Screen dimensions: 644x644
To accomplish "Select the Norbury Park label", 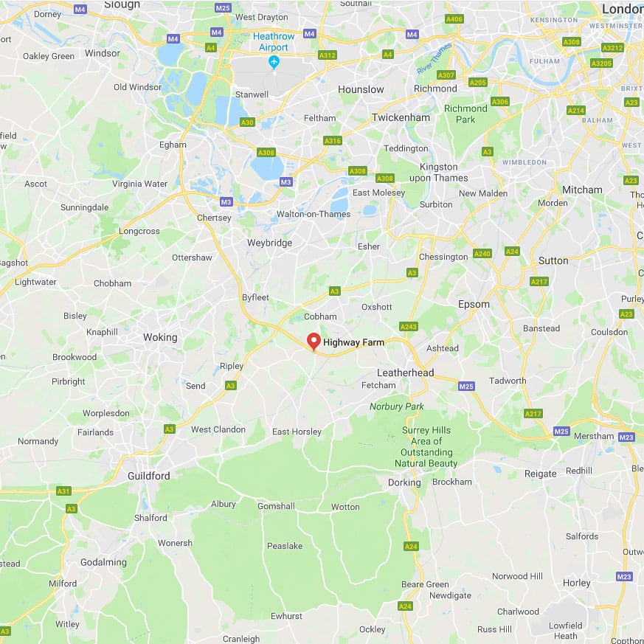I will [396, 406].
